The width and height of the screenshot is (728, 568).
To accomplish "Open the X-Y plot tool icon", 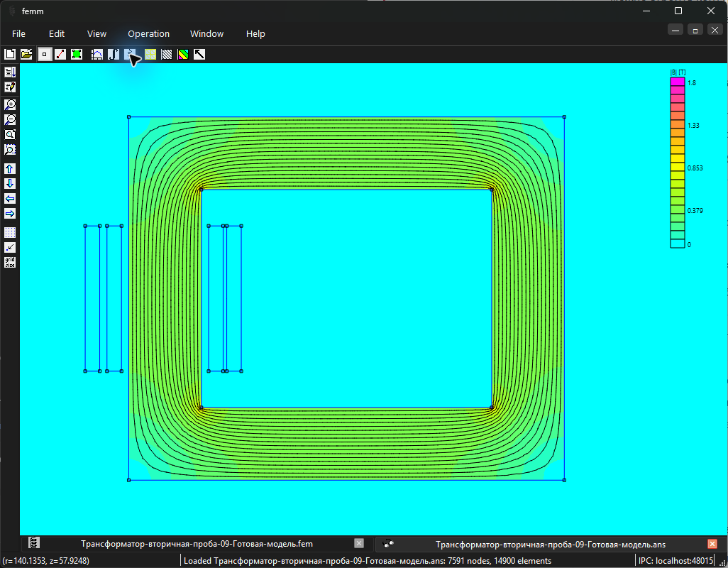I will tap(97, 55).
